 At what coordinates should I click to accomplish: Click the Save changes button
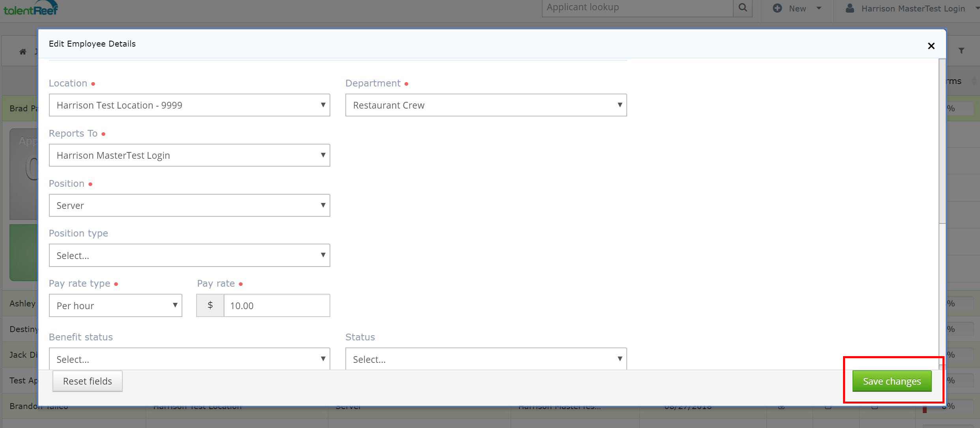892,381
